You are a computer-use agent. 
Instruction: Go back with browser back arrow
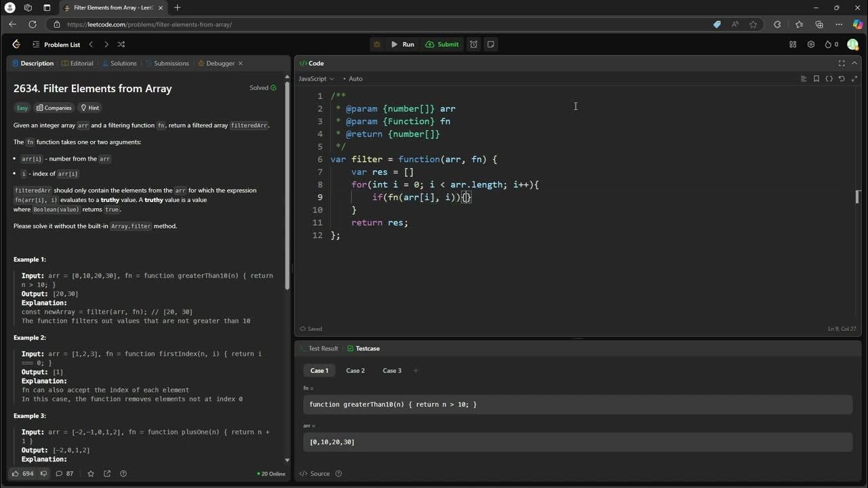[x=12, y=24]
